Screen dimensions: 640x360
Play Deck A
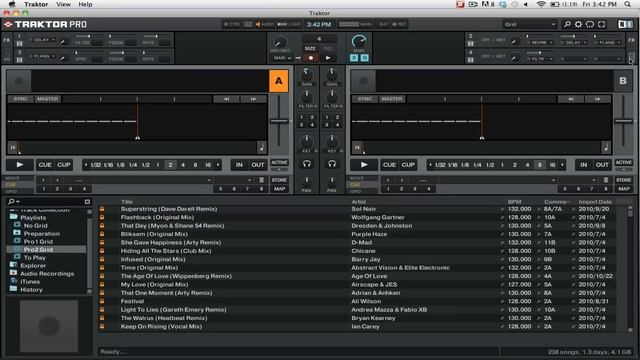(x=20, y=165)
